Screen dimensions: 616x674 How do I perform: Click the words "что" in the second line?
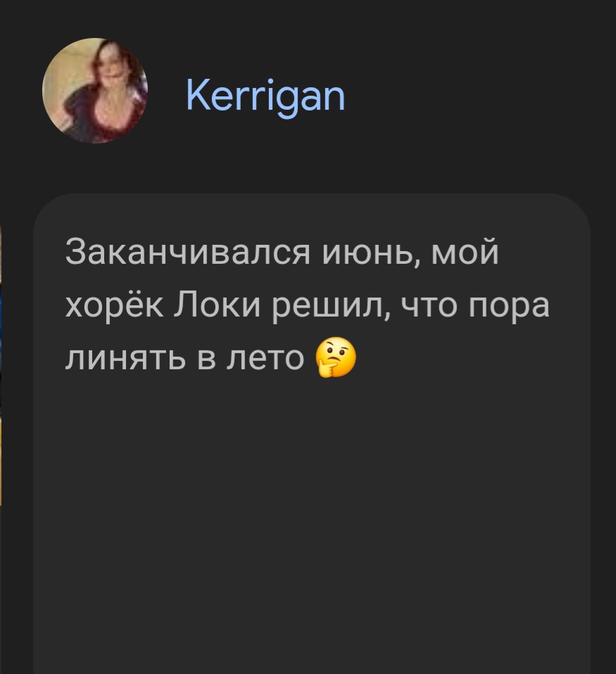429,305
